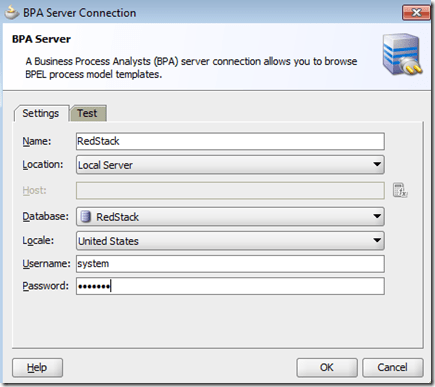Close the dialog with the red X

[416, 13]
